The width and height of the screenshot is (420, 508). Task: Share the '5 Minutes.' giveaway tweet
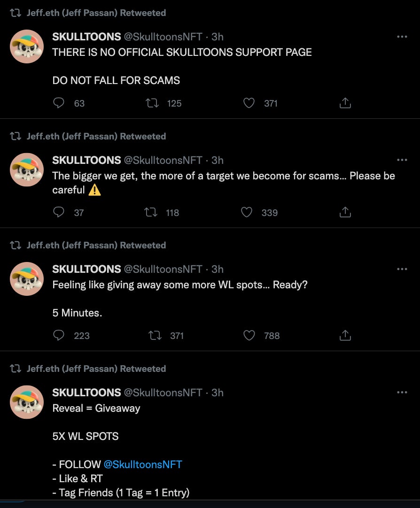(x=345, y=335)
